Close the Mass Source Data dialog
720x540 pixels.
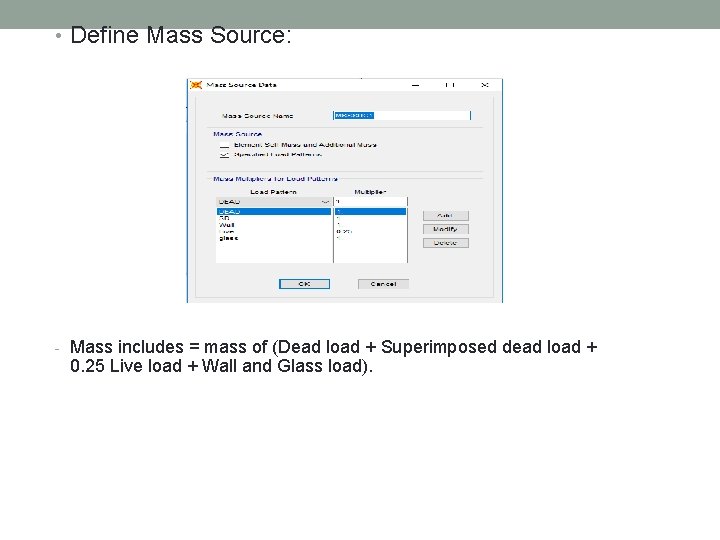point(485,85)
